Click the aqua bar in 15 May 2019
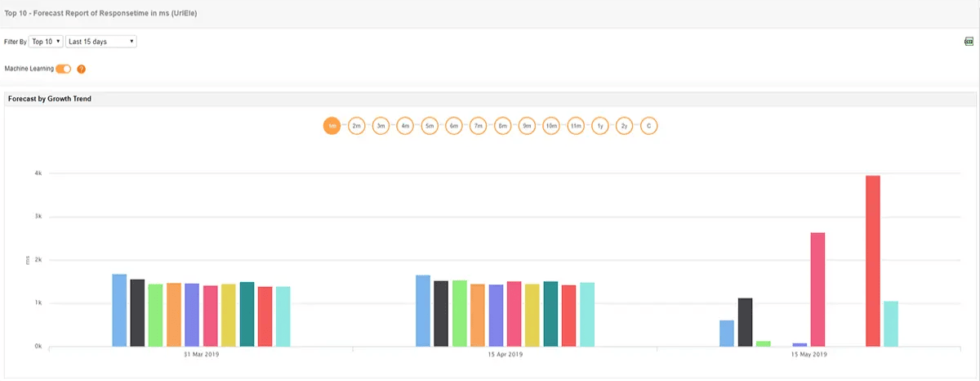This screenshot has width=980, height=381. click(x=891, y=324)
